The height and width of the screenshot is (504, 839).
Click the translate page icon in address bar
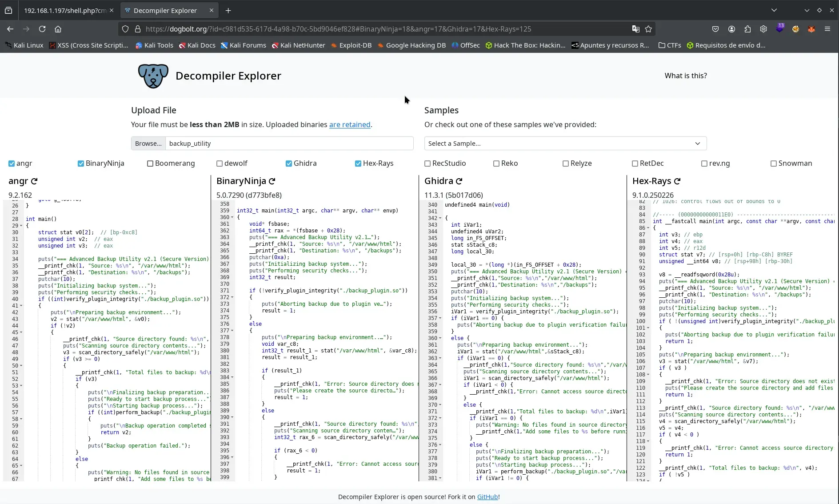tap(635, 29)
